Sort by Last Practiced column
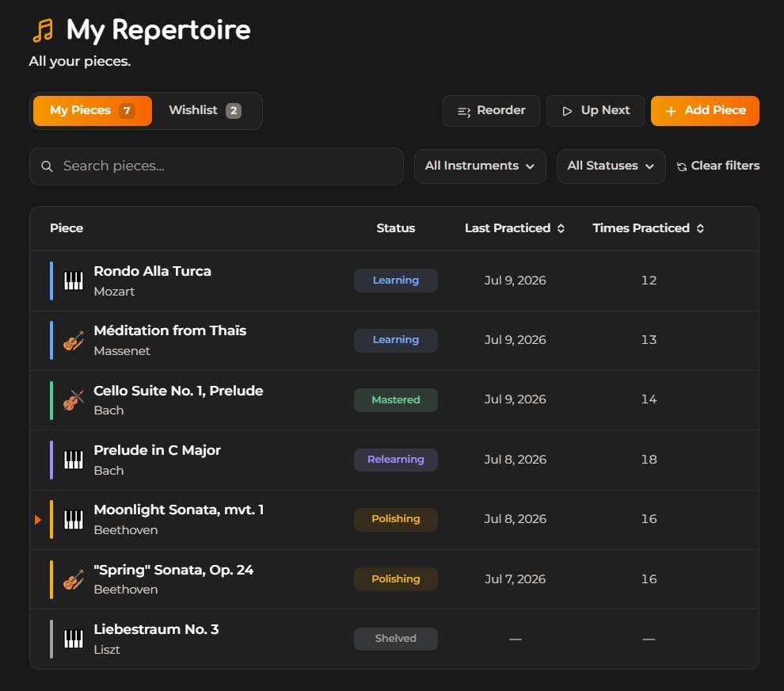The width and height of the screenshot is (784, 691). [x=515, y=228]
